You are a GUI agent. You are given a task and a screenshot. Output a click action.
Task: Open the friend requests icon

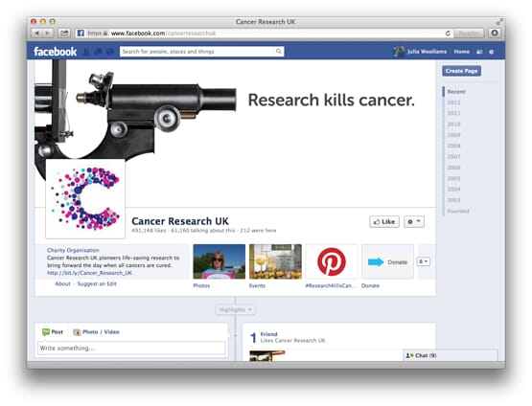pyautogui.click(x=87, y=52)
